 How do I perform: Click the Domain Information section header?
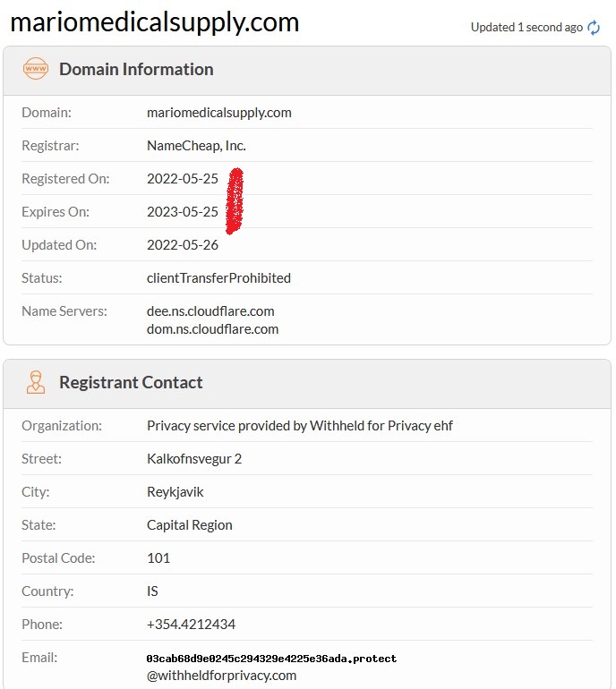(136, 70)
